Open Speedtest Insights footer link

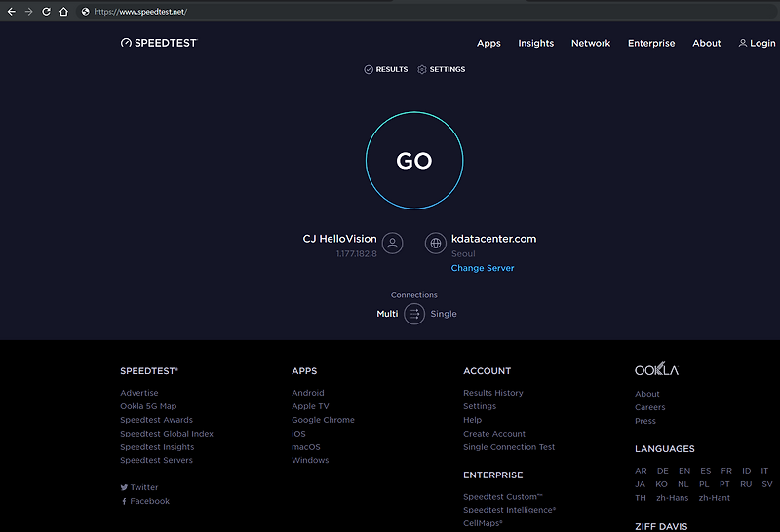pyautogui.click(x=157, y=447)
